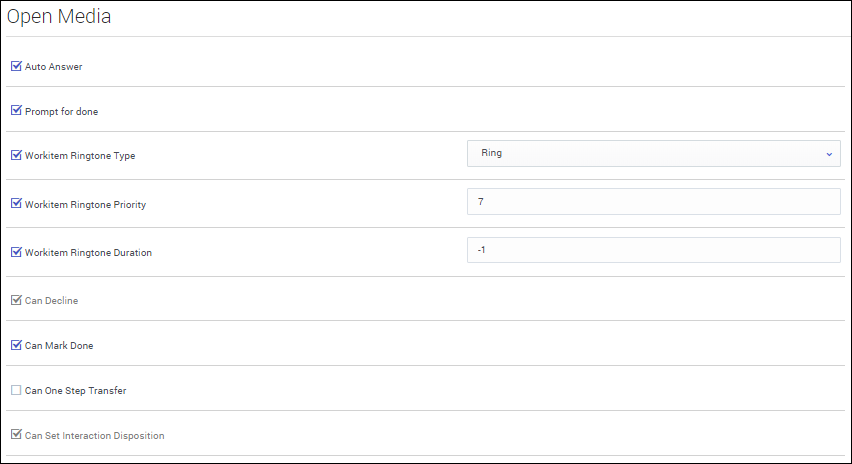Click the Workitem Ringtone Type label text
Image resolution: width=852 pixels, height=464 pixels.
click(x=80, y=156)
